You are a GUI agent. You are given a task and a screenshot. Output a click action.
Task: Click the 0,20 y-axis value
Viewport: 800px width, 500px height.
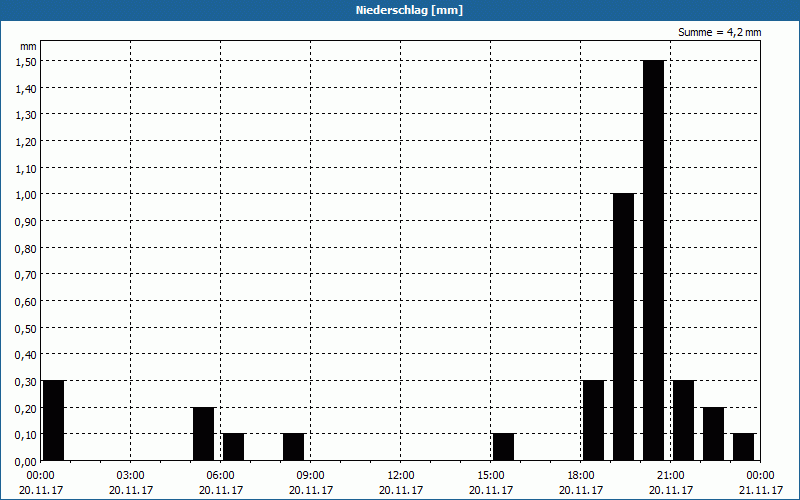pyautogui.click(x=26, y=408)
